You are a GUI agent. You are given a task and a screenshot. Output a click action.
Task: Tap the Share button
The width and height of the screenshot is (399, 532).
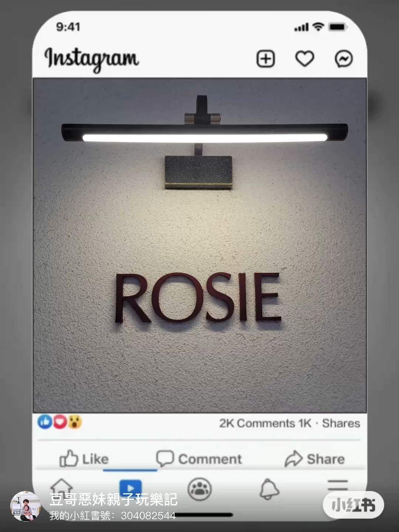pos(314,459)
